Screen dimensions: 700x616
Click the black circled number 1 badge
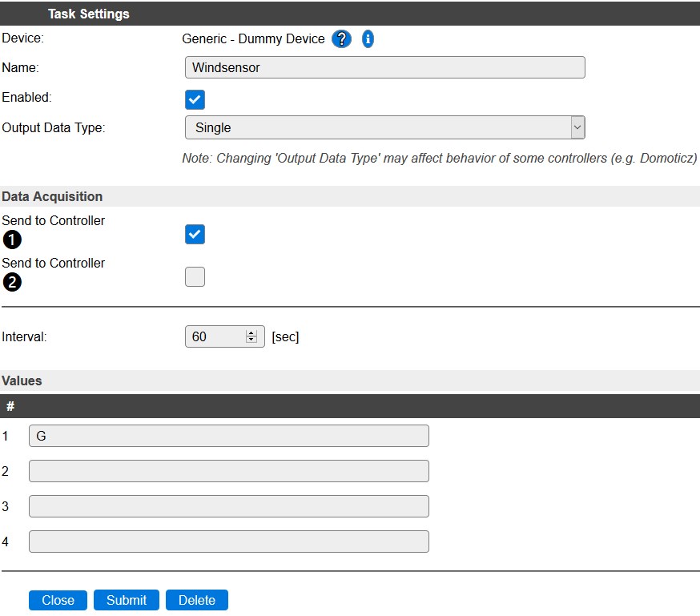pos(12,240)
